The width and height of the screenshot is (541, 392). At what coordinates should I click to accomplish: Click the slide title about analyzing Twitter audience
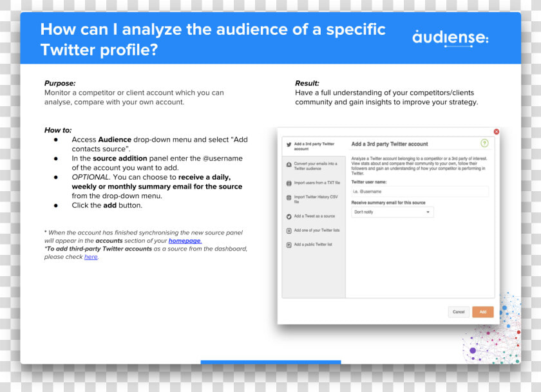(213, 39)
